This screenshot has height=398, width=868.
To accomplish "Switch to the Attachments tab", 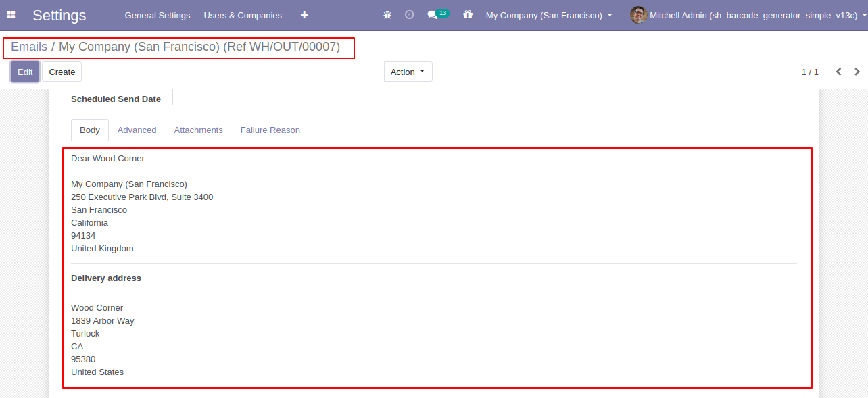I will pos(198,130).
